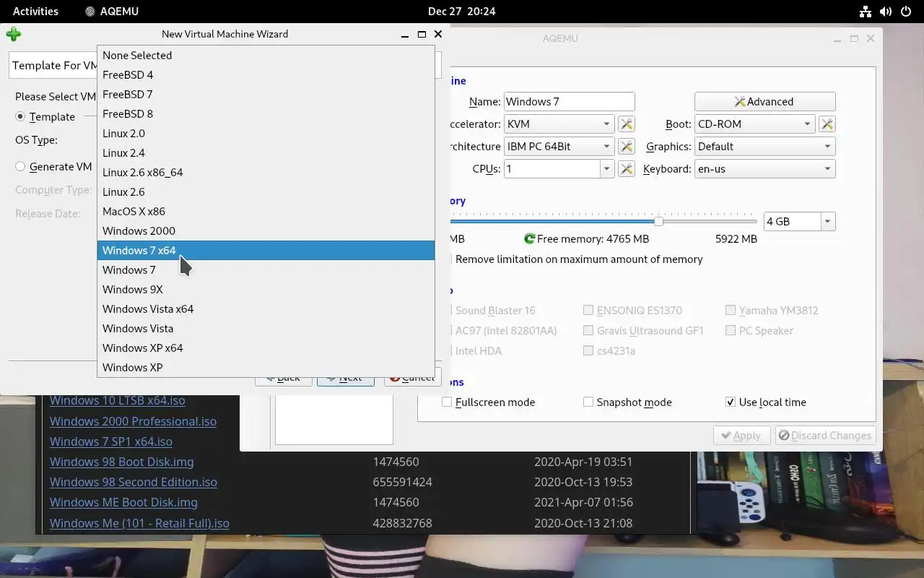The height and width of the screenshot is (578, 924).
Task: Open the Activities overview
Action: pyautogui.click(x=35, y=11)
